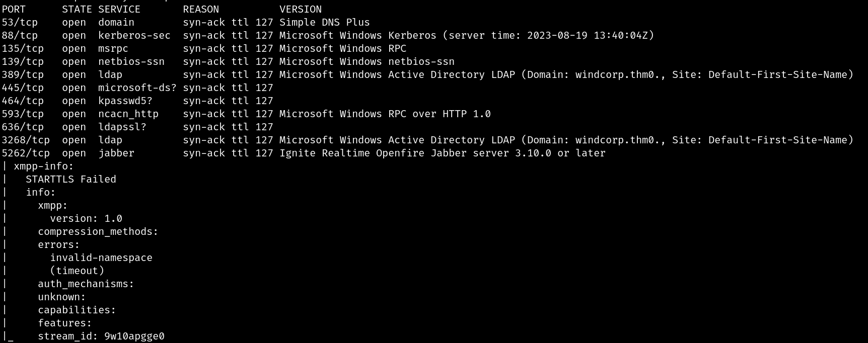Viewport: 868px width, 343px height.
Task: Click the stream_id value 9w10apgge0
Action: [x=134, y=336]
